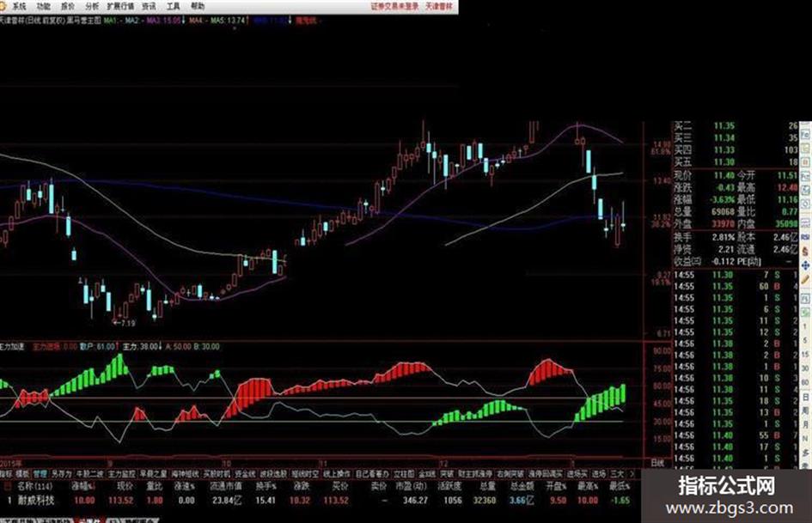Image resolution: width=812 pixels, height=523 pixels.
Task: Select the 主力监控 indicator tab
Action: pyautogui.click(x=122, y=474)
